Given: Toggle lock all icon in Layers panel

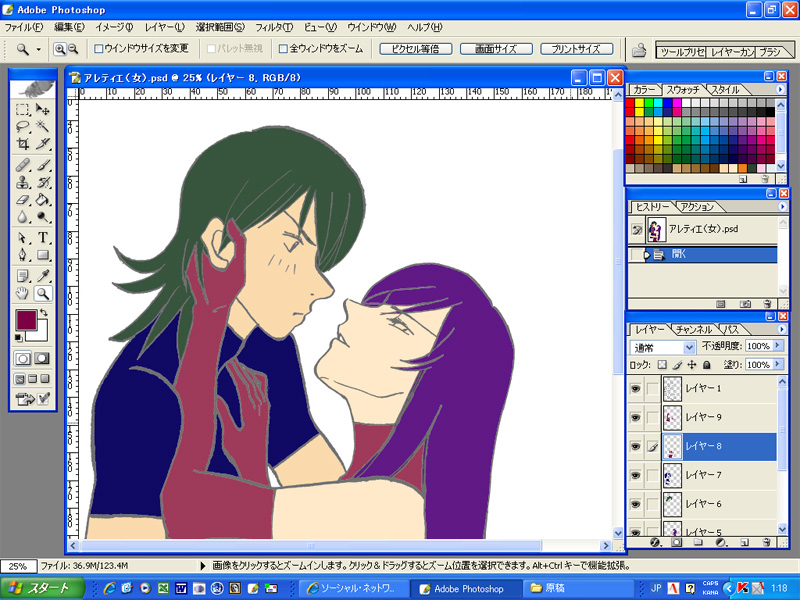Looking at the screenshot, I should (x=707, y=364).
